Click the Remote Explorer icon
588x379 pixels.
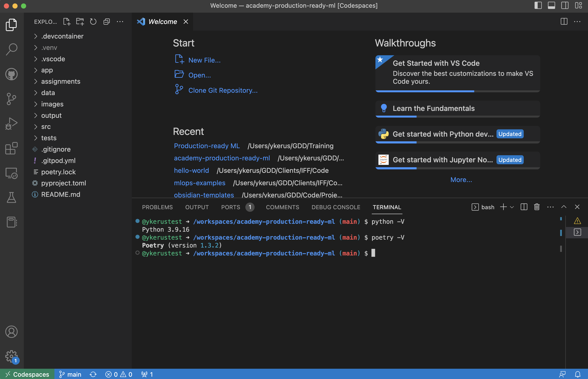coord(11,173)
